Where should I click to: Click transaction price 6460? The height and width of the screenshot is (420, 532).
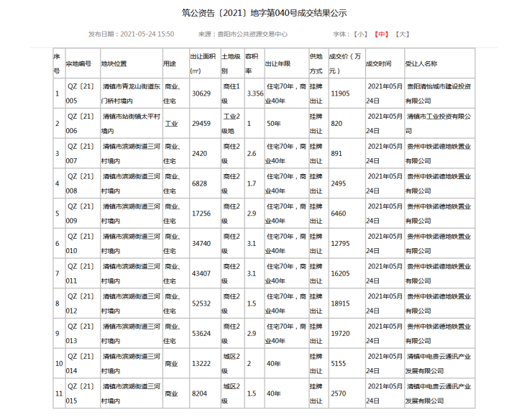[x=339, y=214]
